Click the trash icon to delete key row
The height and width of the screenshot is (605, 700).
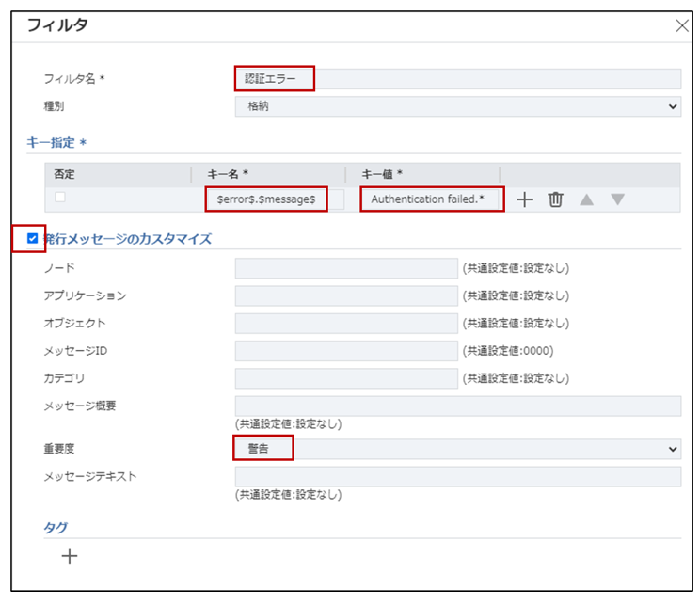coord(556,199)
